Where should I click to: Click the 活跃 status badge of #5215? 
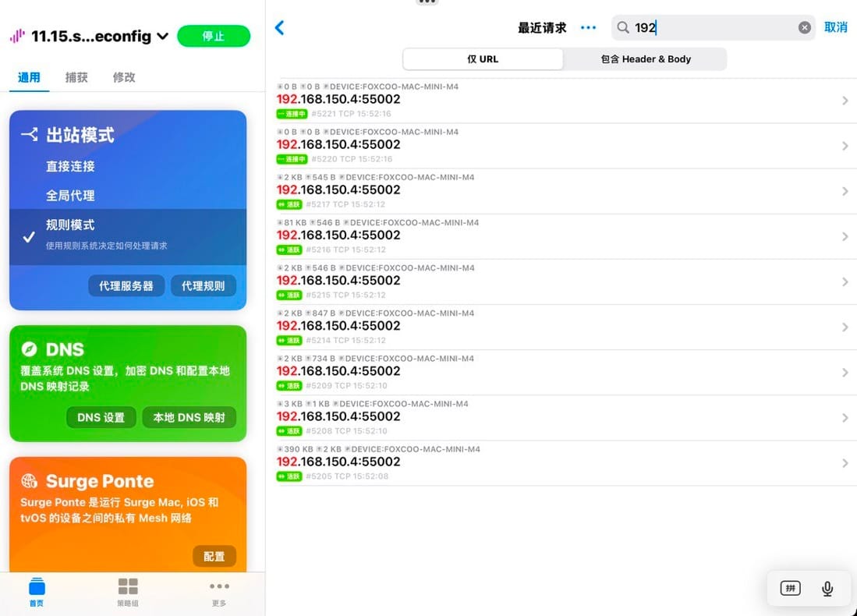289,296
